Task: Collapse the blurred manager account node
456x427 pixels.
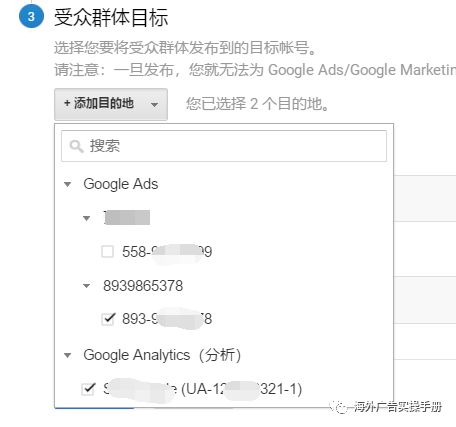Action: (86, 218)
